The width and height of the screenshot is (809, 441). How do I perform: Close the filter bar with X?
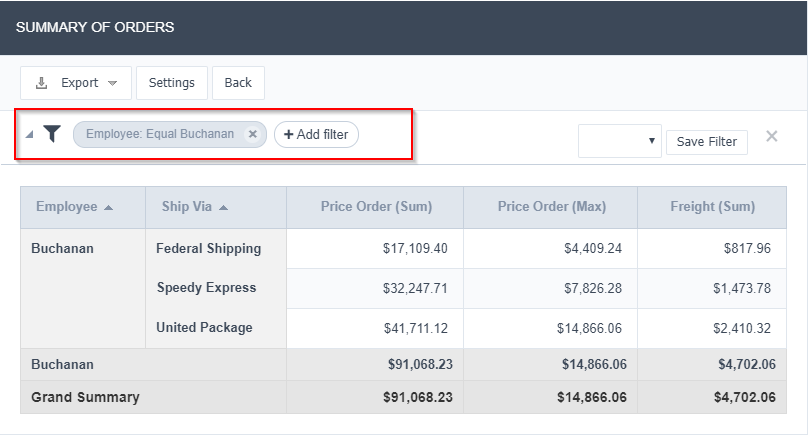point(772,136)
